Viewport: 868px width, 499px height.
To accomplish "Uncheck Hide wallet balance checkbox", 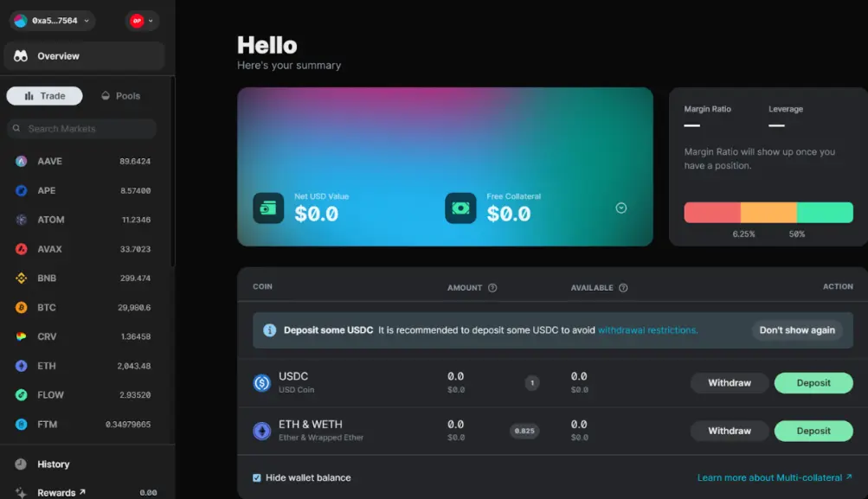I will (x=257, y=478).
